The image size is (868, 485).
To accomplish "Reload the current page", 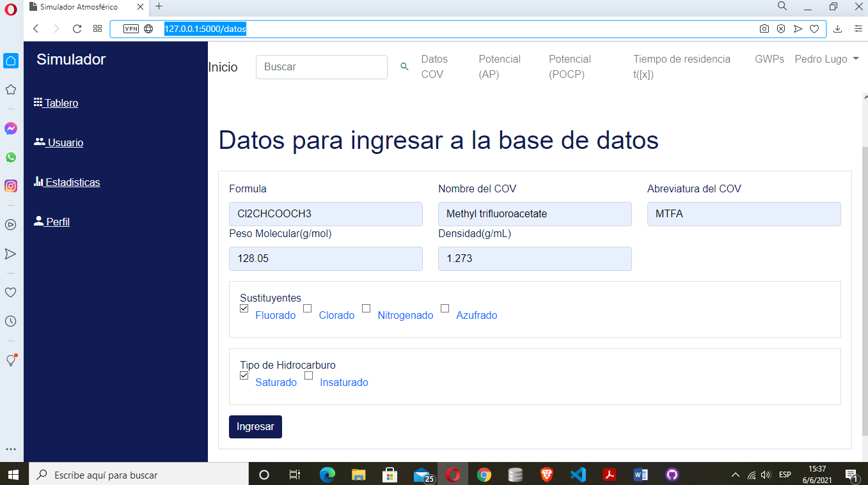I will (x=77, y=29).
